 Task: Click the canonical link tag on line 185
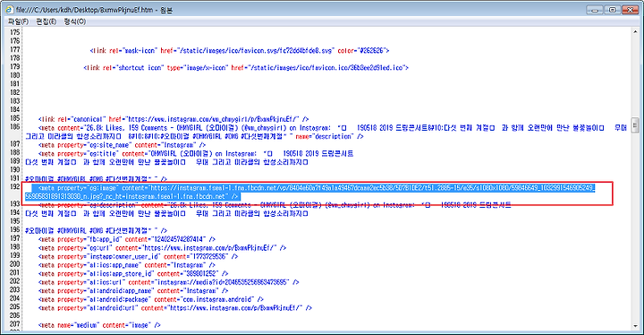[x=174, y=119]
